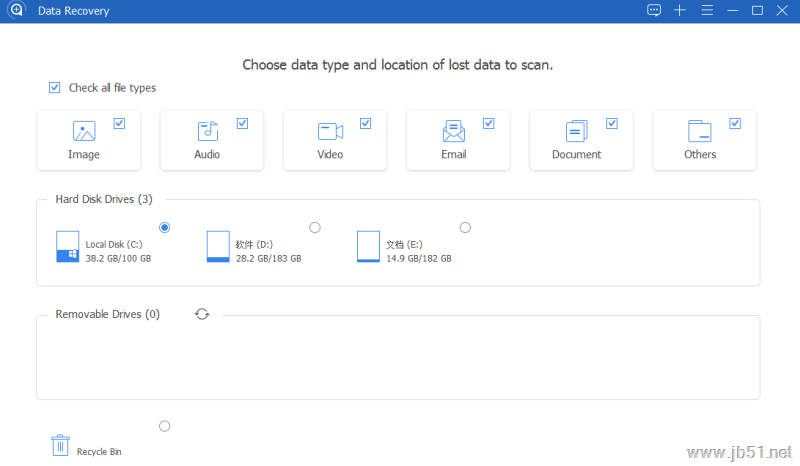Uncheck the Image checkbox

(119, 124)
